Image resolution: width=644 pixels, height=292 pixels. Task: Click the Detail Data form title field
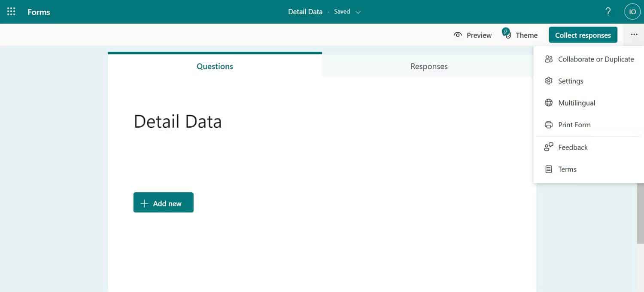pyautogui.click(x=178, y=121)
